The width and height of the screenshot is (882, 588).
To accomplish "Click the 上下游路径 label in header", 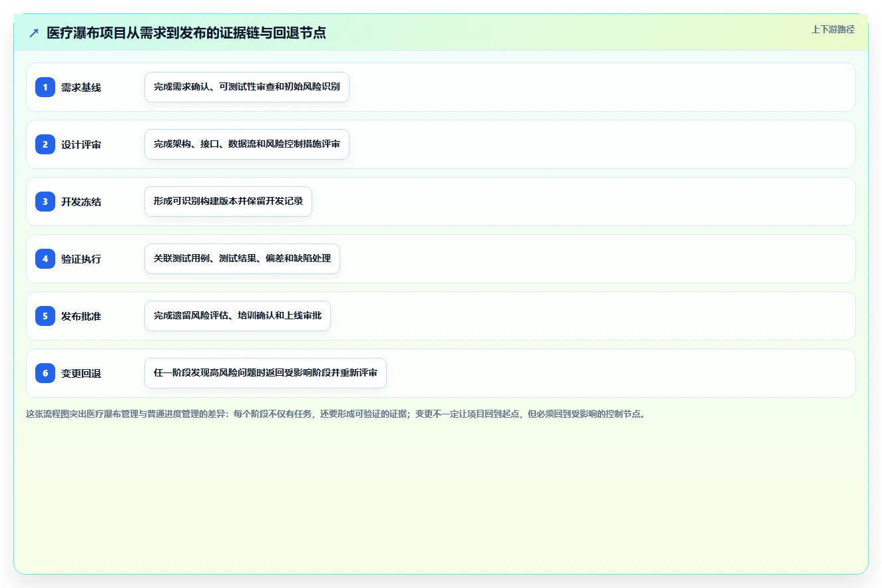I will tap(833, 29).
